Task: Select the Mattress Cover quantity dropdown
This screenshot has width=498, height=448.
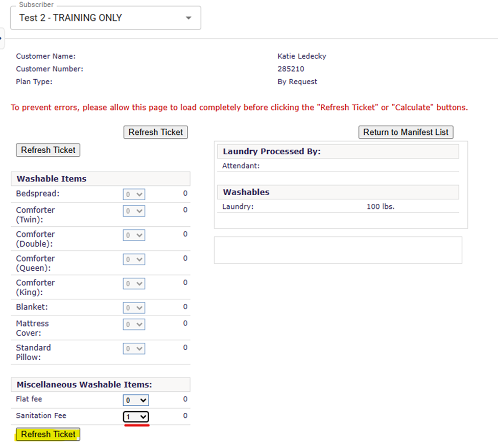Action: [134, 324]
